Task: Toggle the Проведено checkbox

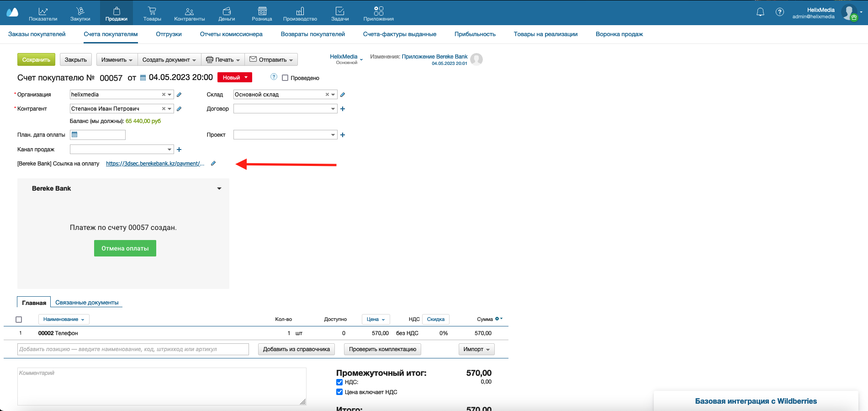Action: (x=285, y=78)
